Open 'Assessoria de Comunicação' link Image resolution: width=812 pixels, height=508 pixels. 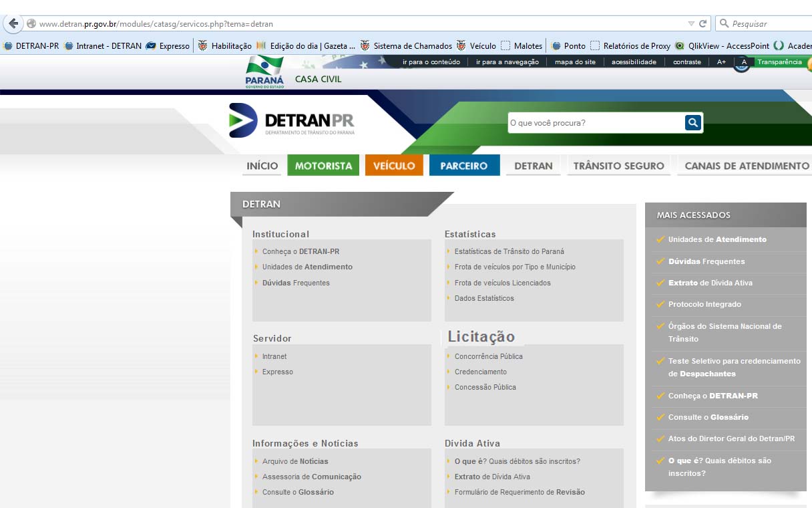click(312, 477)
